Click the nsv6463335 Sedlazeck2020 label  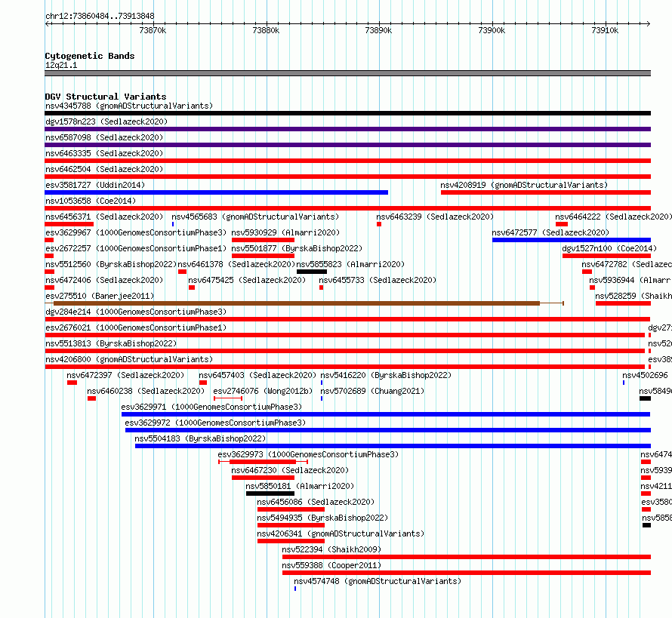click(104, 153)
